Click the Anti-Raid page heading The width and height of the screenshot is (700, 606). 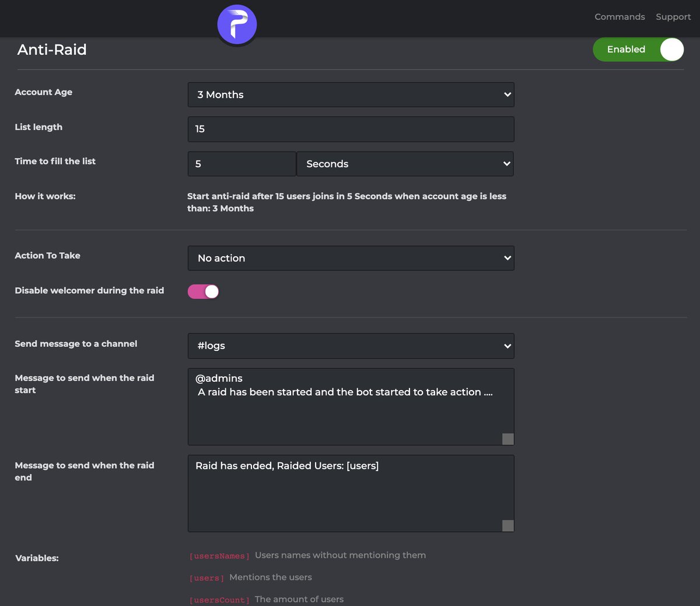52,50
